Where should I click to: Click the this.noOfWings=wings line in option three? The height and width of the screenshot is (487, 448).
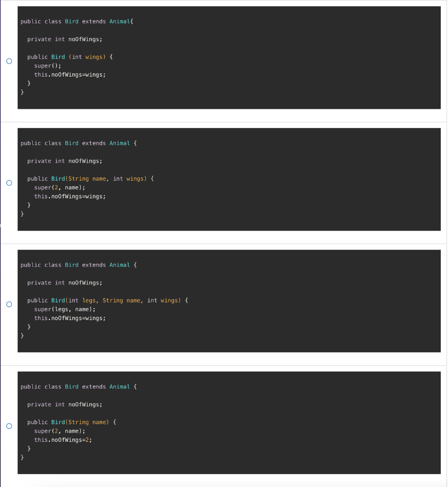click(70, 318)
